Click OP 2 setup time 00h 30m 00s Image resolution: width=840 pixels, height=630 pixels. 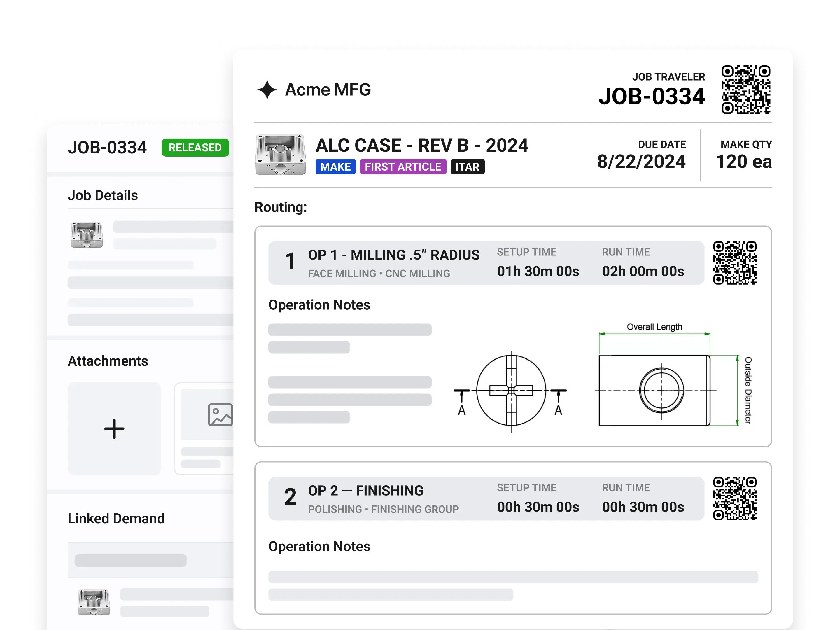coord(538,507)
